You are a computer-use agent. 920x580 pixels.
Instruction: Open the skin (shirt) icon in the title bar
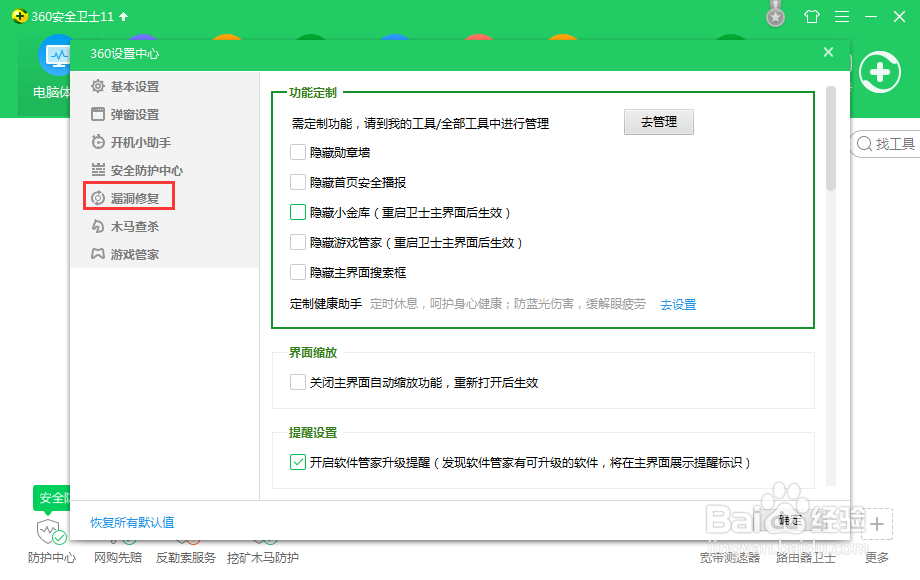(811, 16)
